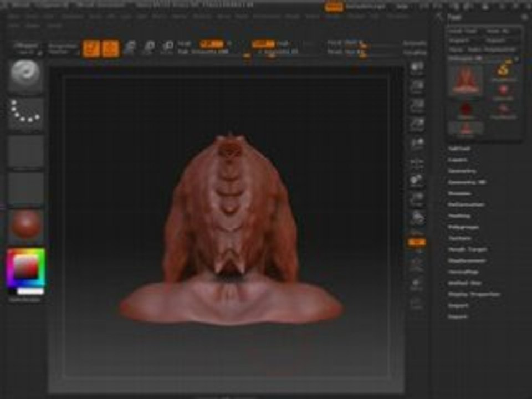Open the Help button in title bar
The image size is (532, 399).
402,6
